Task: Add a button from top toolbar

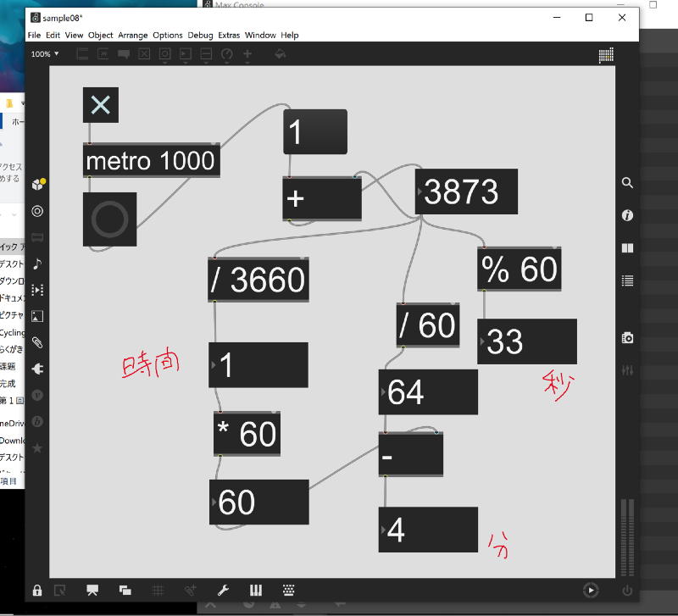Action: coord(164,54)
